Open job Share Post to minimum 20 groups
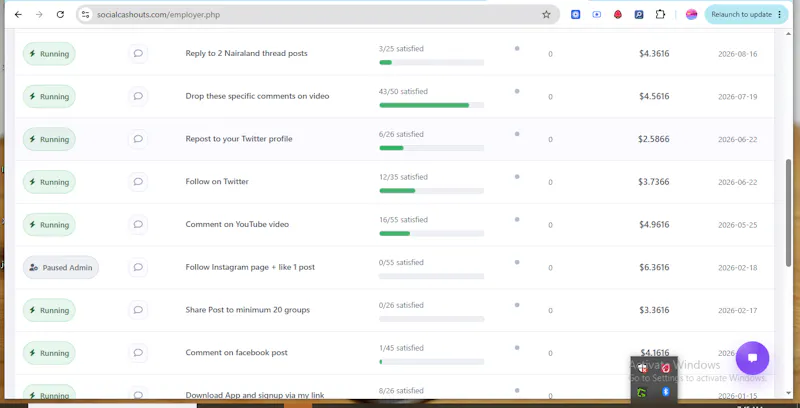The image size is (800, 408). point(247,310)
